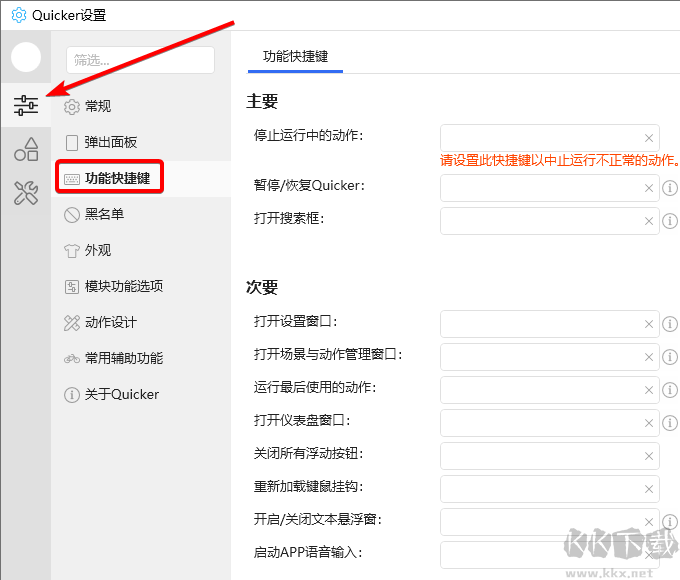This screenshot has width=680, height=580.
Task: Click the 启动APP语音输入 label
Action: (x=308, y=552)
